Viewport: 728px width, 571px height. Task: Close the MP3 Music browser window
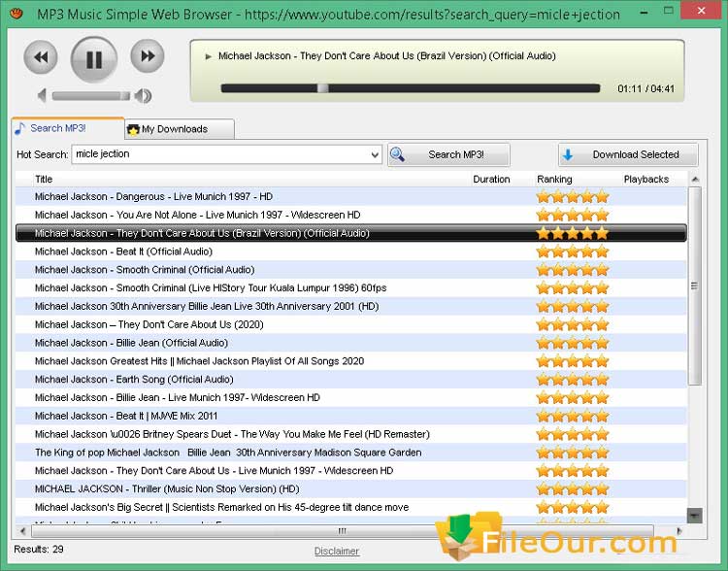coord(701,10)
